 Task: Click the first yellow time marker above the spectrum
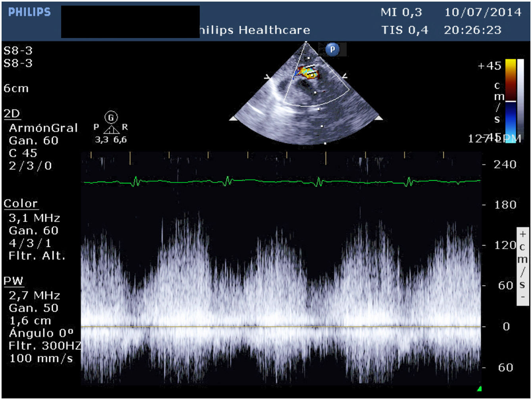[x=91, y=155]
